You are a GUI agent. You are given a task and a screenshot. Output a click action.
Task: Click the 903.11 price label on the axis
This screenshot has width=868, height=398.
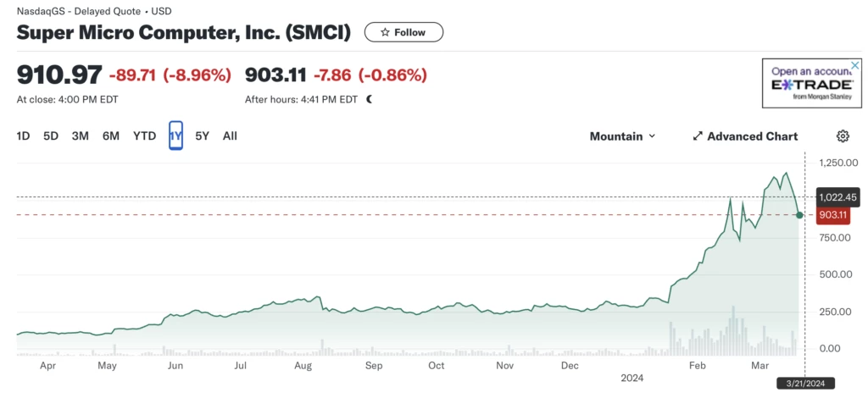click(x=832, y=215)
